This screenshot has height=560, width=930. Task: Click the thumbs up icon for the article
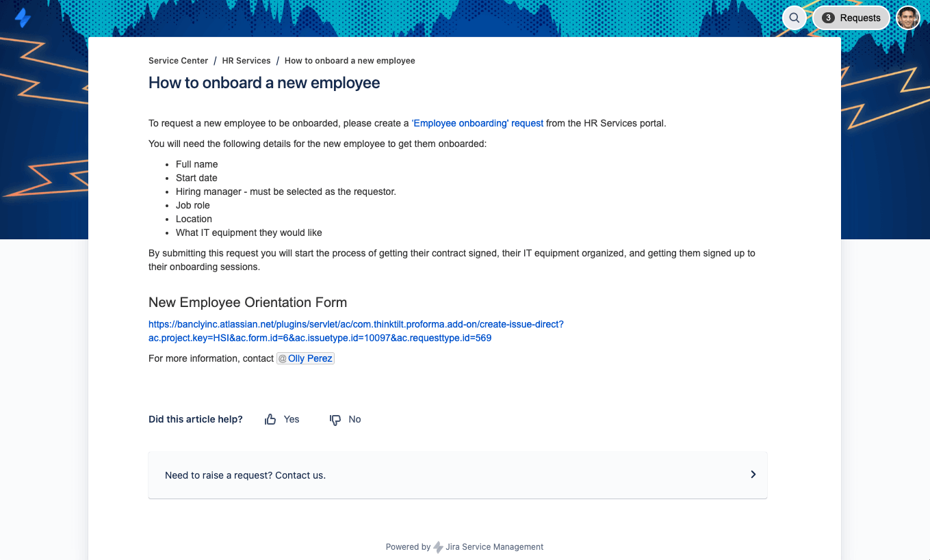(x=270, y=418)
